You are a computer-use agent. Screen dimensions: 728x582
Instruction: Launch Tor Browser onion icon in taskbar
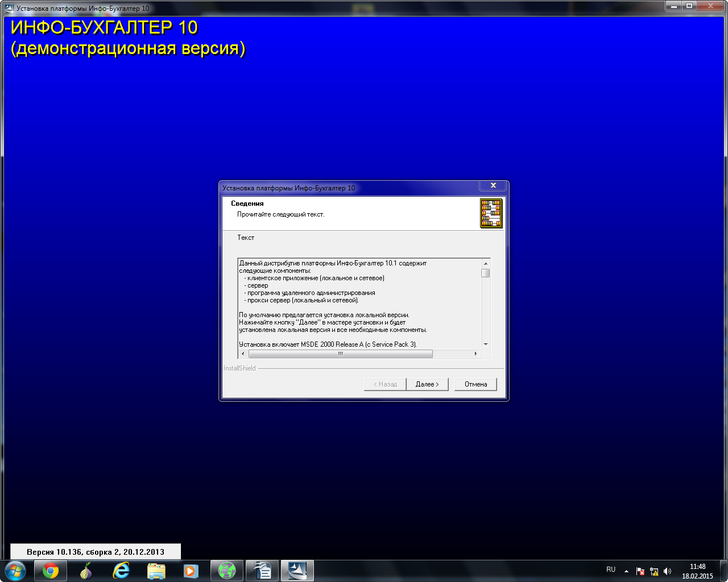(x=86, y=571)
